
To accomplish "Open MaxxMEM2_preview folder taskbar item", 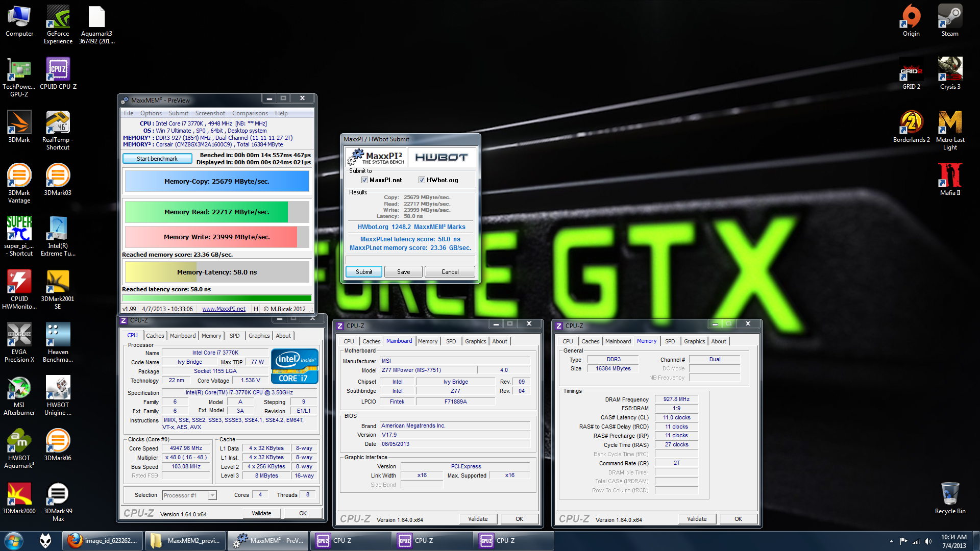I will coord(185,541).
